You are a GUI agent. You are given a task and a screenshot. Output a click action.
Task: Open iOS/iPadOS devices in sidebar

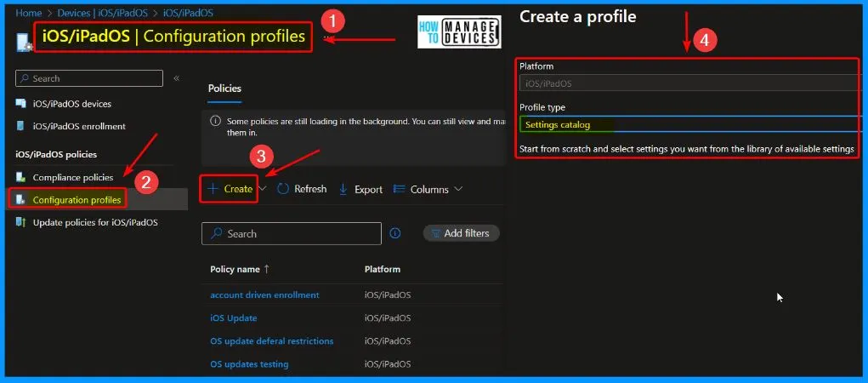click(72, 104)
